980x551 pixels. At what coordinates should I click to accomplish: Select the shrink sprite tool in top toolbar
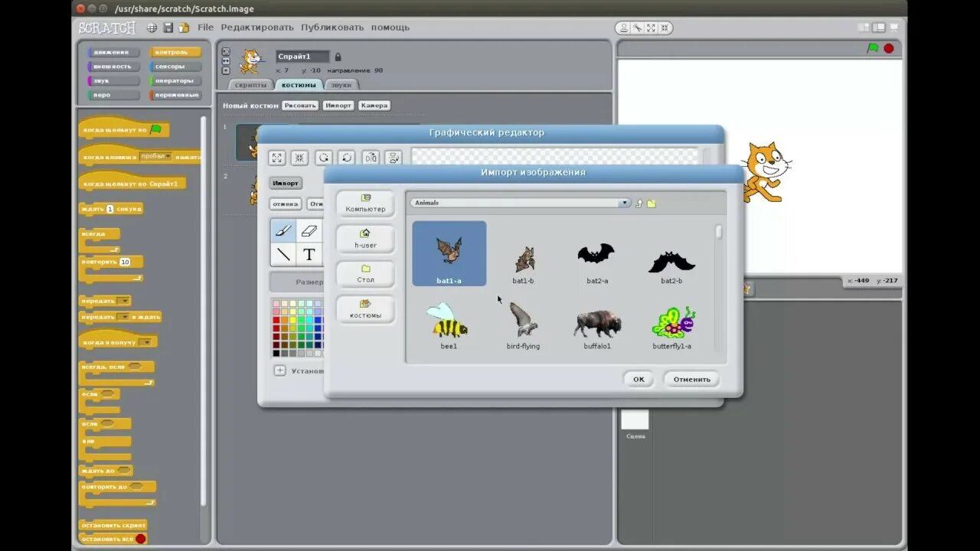point(664,28)
